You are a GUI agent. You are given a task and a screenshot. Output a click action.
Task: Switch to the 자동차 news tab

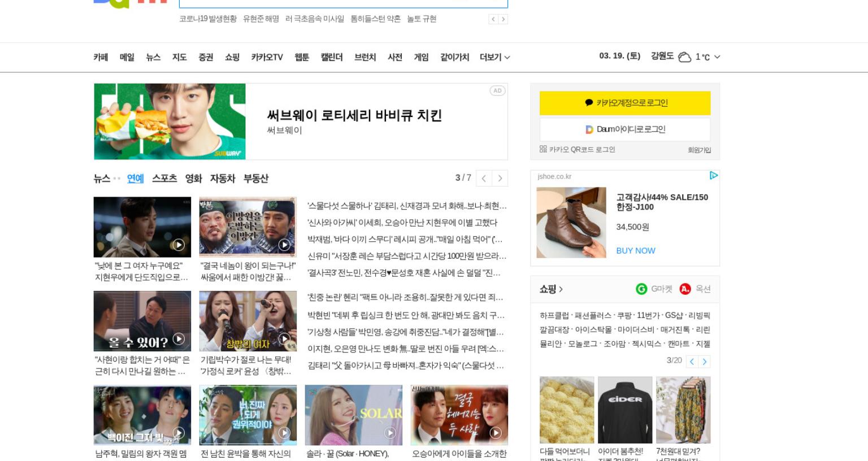click(223, 179)
